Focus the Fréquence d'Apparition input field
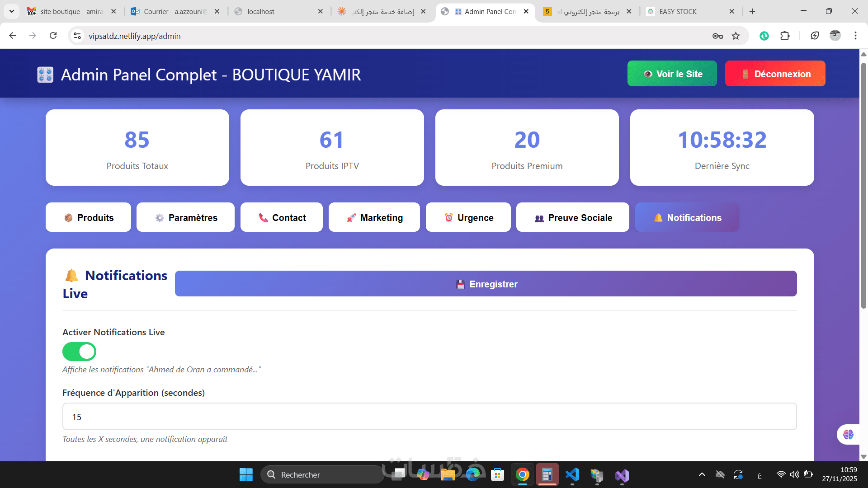 point(429,417)
